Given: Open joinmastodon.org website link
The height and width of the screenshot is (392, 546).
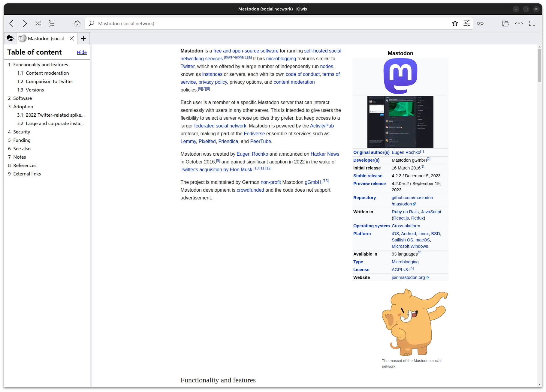Looking at the screenshot, I should coord(408,277).
